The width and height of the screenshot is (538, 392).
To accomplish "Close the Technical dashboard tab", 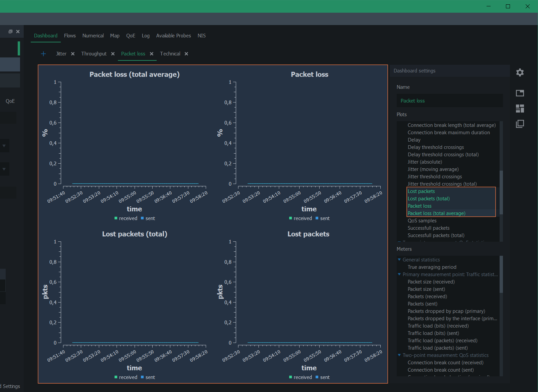I will point(186,54).
